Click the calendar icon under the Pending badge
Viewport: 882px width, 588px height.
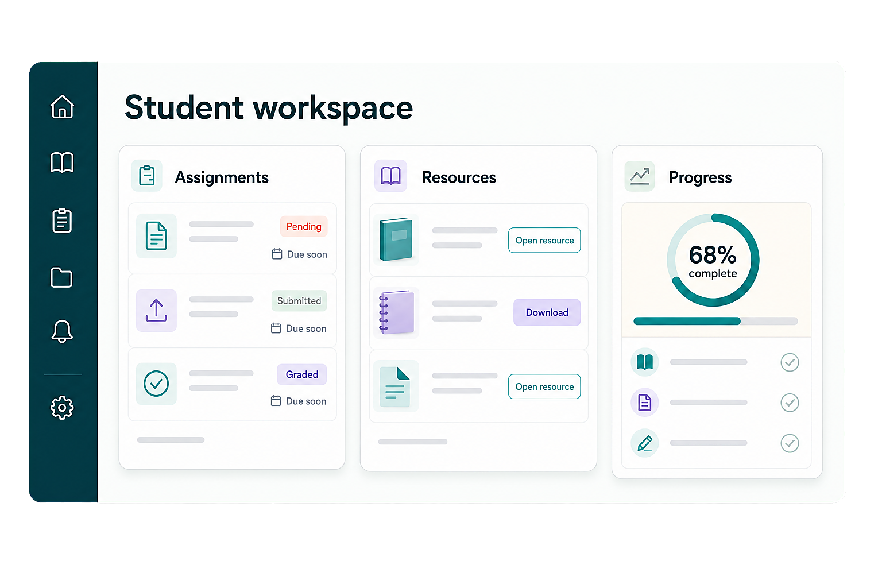coord(277,254)
